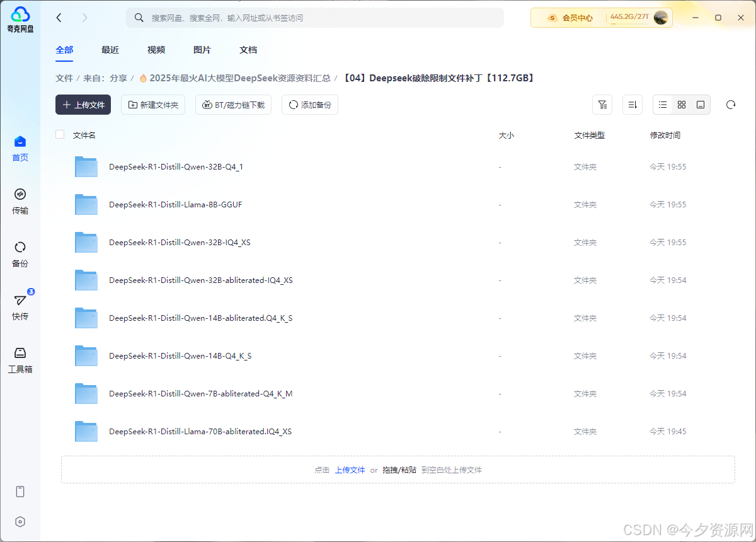This screenshot has height=542, width=756.
Task: Click the 上传文件 link in the drop area
Action: [350, 470]
